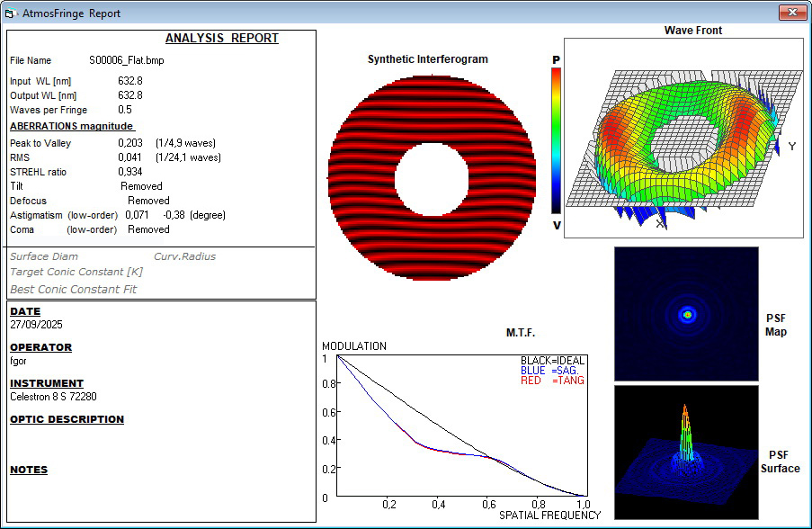The height and width of the screenshot is (529, 812).
Task: Click the AtmosFringe app icon in title bar
Action: pyautogui.click(x=12, y=13)
